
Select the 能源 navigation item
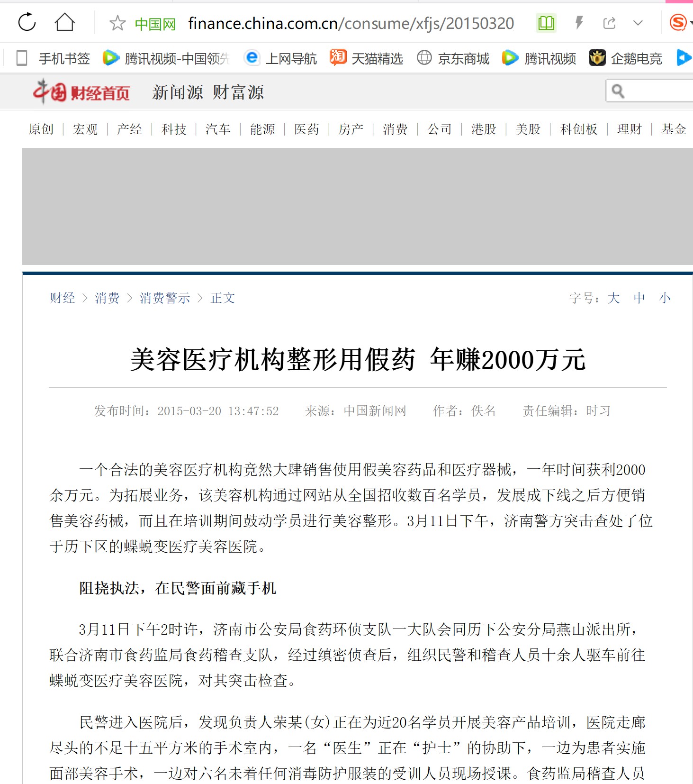point(262,129)
